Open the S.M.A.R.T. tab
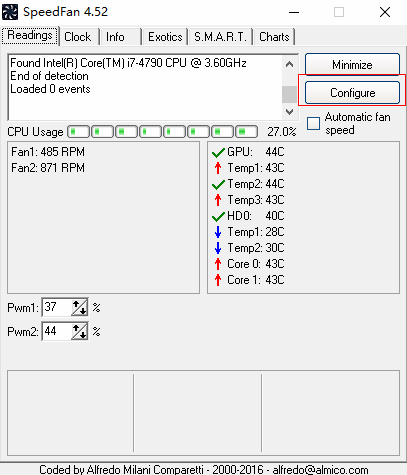This screenshot has height=475, width=407. click(x=220, y=37)
